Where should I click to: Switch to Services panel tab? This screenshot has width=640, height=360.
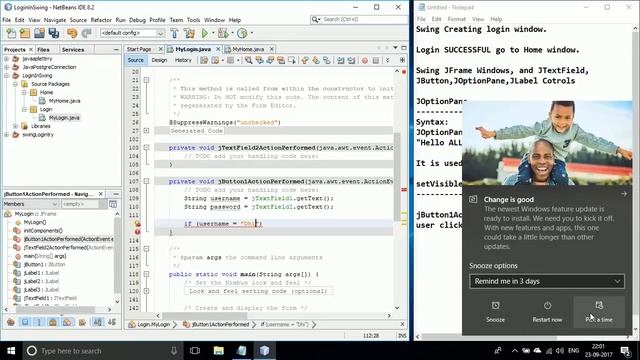73,49
